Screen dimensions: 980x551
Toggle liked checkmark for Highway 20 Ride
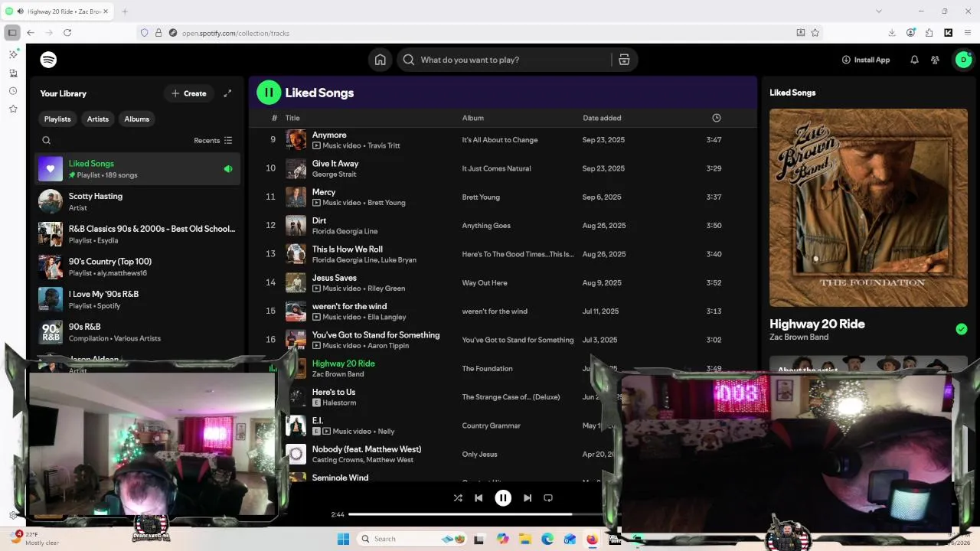(962, 329)
